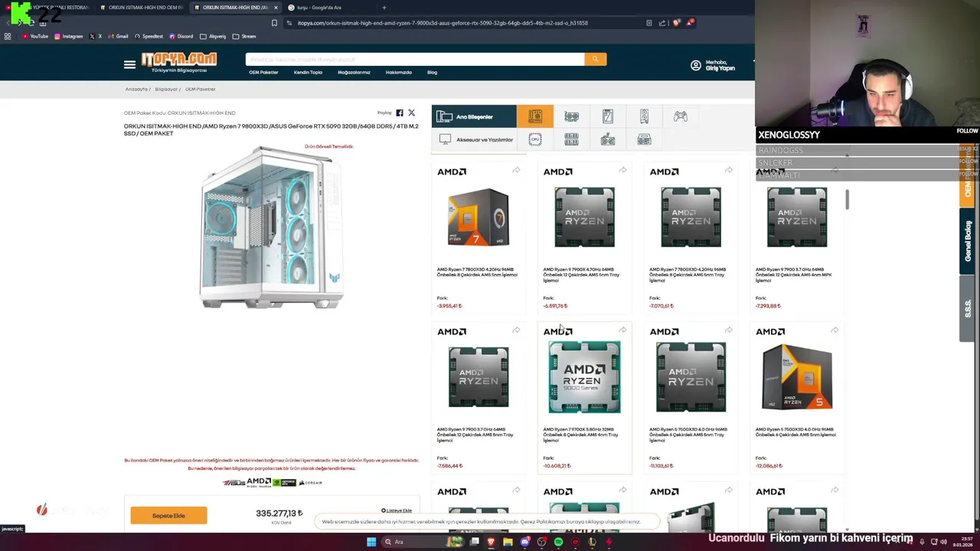Screen dimensions: 980x551
Task: Go to Bilgisayar in the breadcrumb
Action: coord(166,89)
